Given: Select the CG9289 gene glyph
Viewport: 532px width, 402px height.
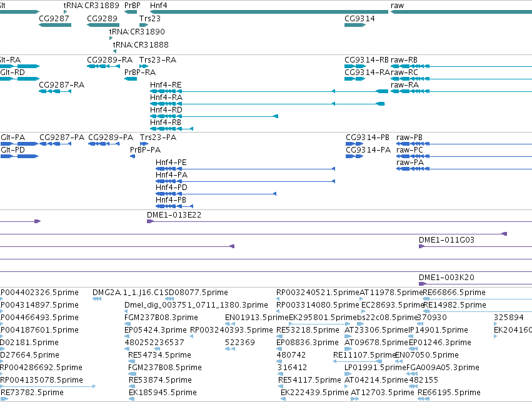Looking at the screenshot, I should tap(103, 25).
